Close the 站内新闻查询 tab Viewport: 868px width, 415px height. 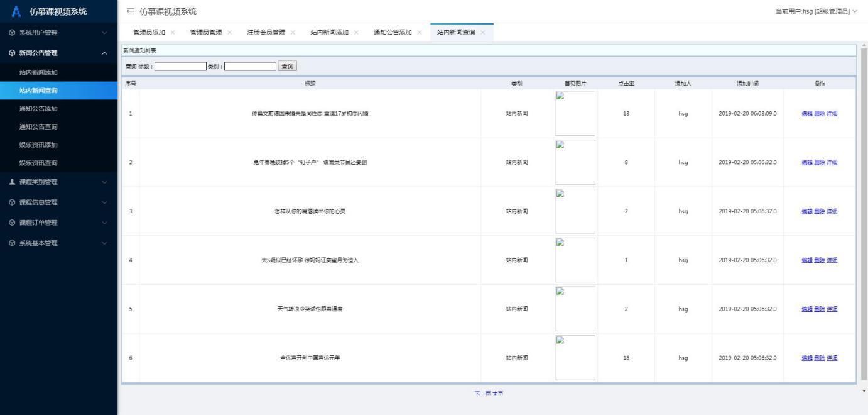(482, 33)
